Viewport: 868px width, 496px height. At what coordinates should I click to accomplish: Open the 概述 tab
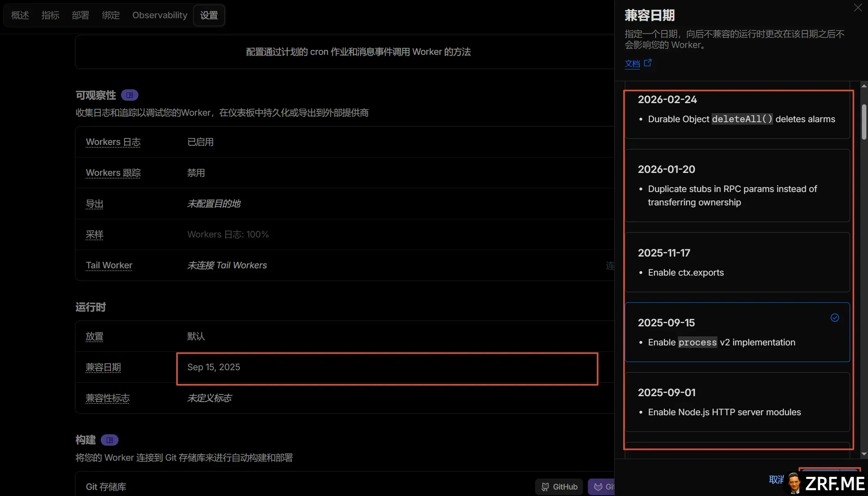click(20, 15)
